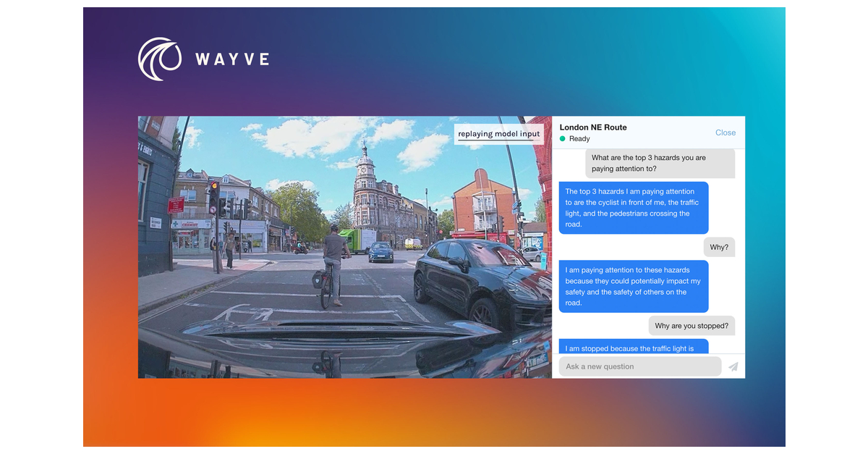Select the 'London NE Route' panel title
Screen dimensions: 868x454
(593, 127)
